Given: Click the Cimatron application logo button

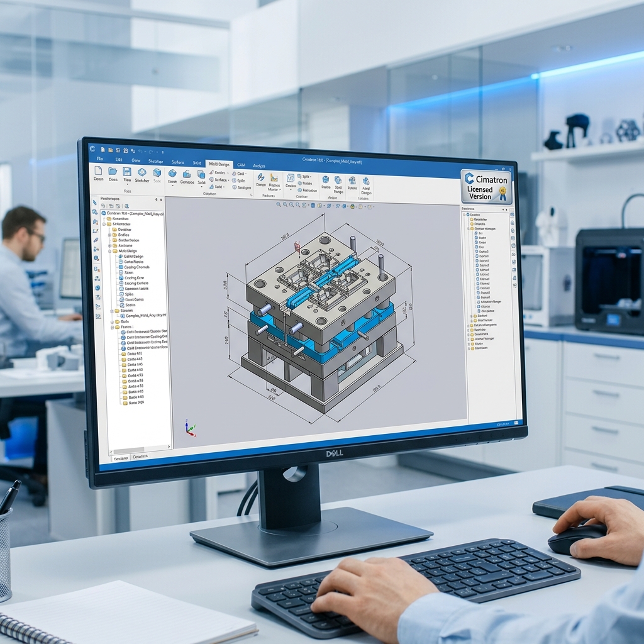Looking at the screenshot, I should 92,149.
